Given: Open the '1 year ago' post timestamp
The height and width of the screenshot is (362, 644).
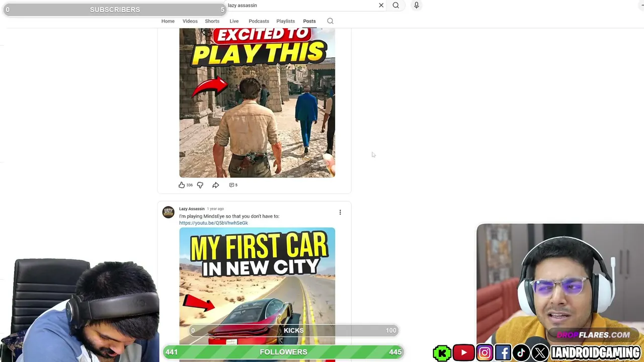Looking at the screenshot, I should (x=215, y=209).
